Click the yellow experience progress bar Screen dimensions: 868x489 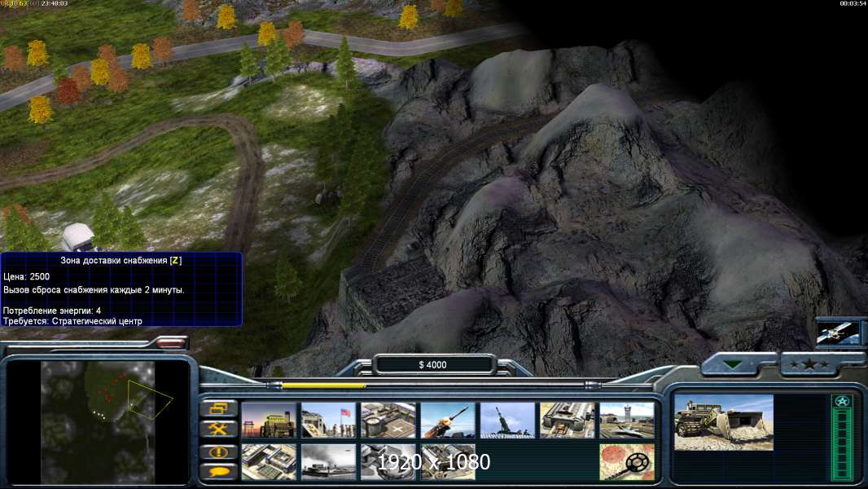tap(324, 385)
